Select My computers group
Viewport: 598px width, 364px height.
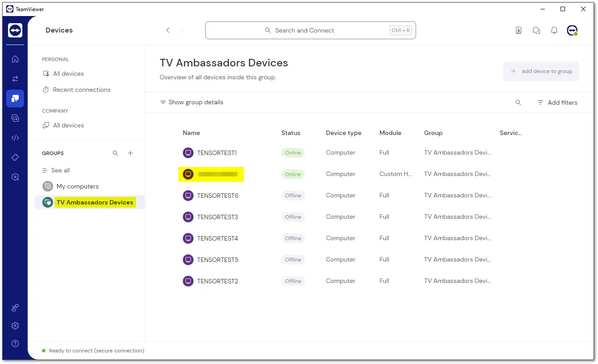[70, 186]
